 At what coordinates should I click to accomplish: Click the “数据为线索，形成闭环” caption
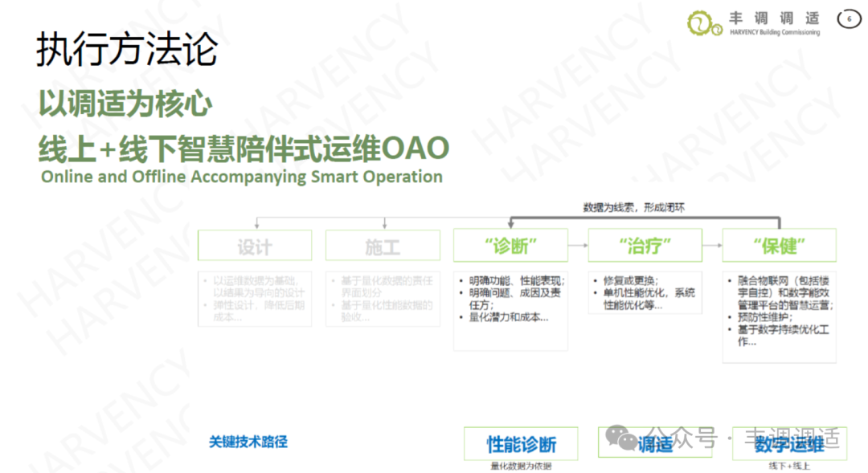(x=633, y=207)
